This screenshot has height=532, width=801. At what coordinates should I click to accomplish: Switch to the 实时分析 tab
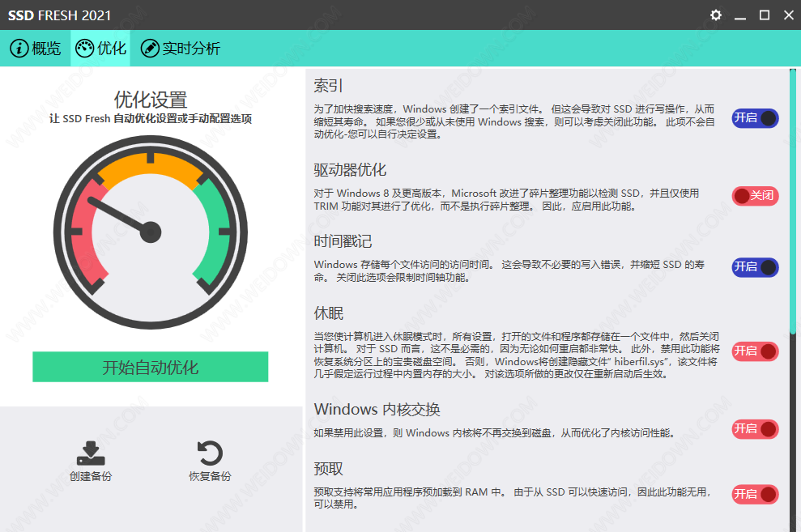click(181, 49)
